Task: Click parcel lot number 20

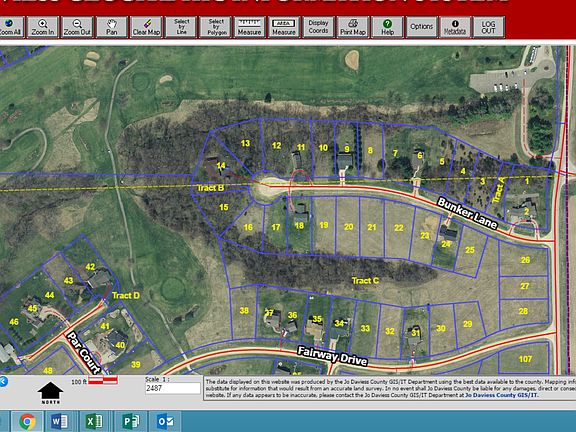Action: click(349, 227)
